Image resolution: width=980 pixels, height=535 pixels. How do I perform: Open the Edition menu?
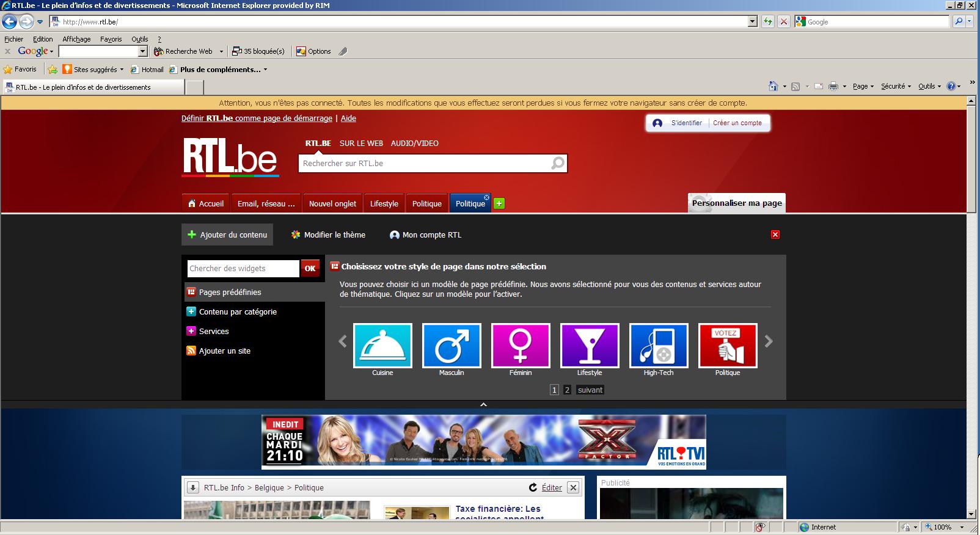(x=43, y=39)
